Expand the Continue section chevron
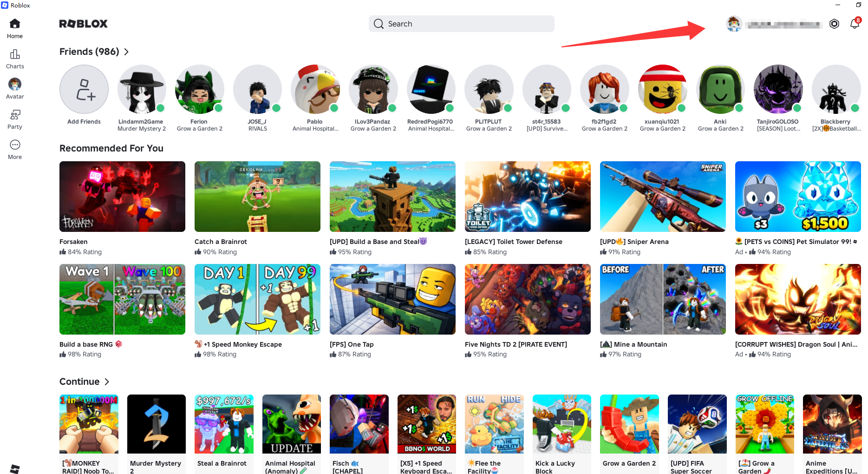 [x=107, y=382]
